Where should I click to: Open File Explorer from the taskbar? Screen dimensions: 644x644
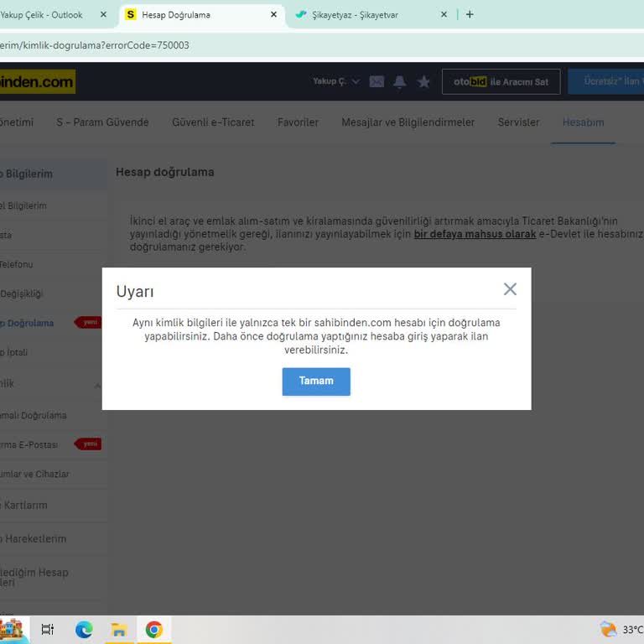click(x=118, y=629)
